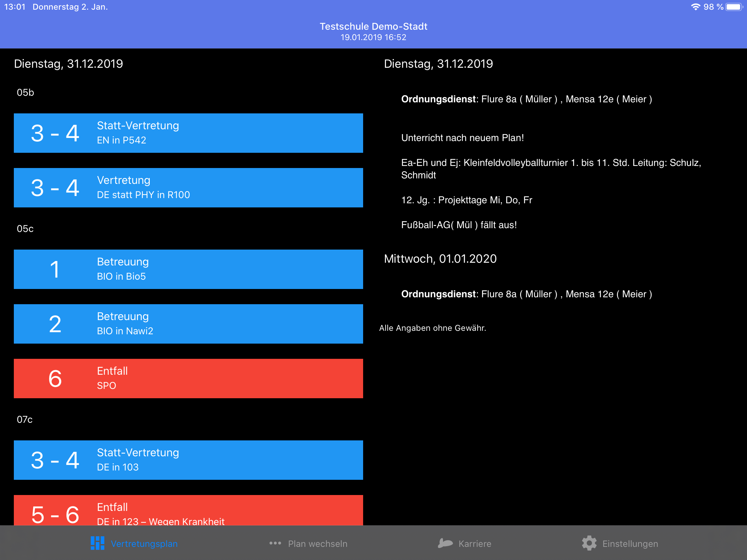Tap the red Entfall SPO entry
Image resolution: width=747 pixels, height=560 pixels.
click(x=188, y=379)
